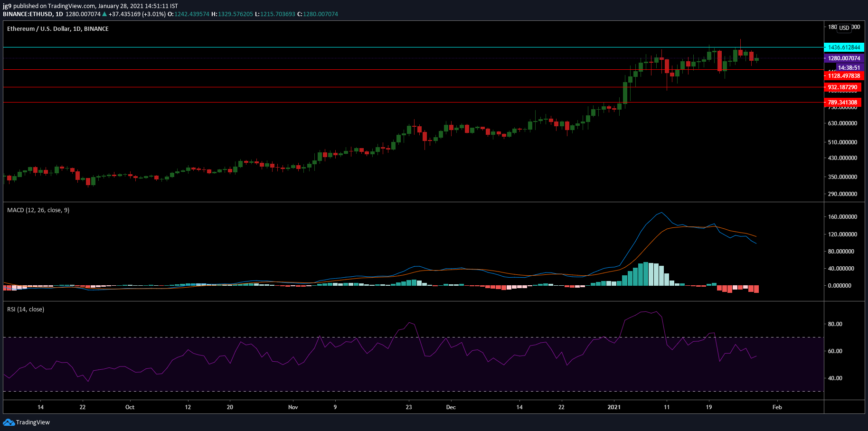Click the Feb time axis label
This screenshot has width=868, height=431.
point(777,407)
